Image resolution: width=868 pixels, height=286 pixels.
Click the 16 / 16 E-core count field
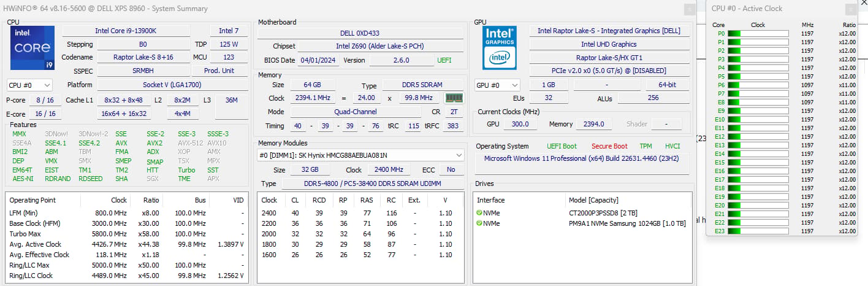[46, 114]
